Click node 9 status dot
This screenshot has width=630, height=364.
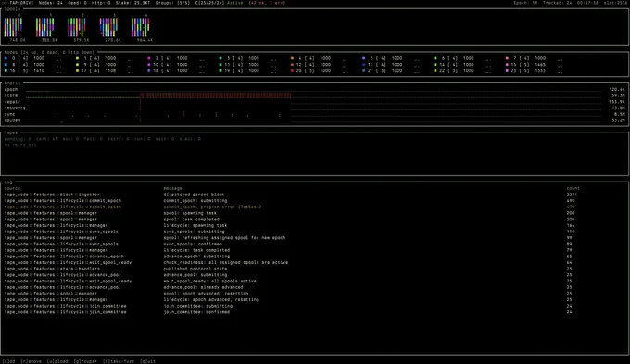(78, 65)
